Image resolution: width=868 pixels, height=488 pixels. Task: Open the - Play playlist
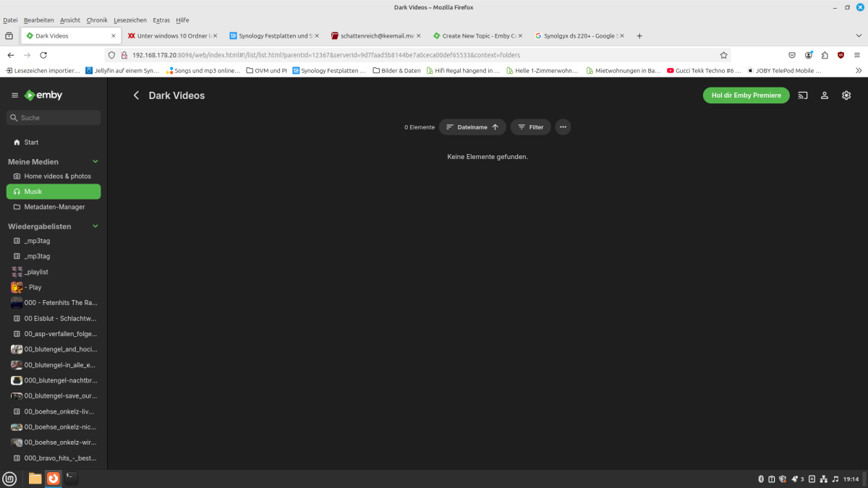(x=54, y=287)
